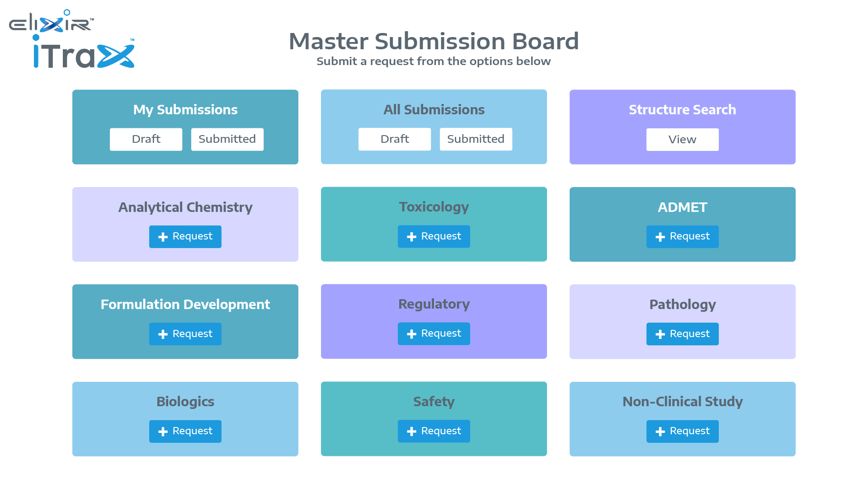Click the My Submissions panel title
This screenshot has height=488, width=868.
pos(185,109)
